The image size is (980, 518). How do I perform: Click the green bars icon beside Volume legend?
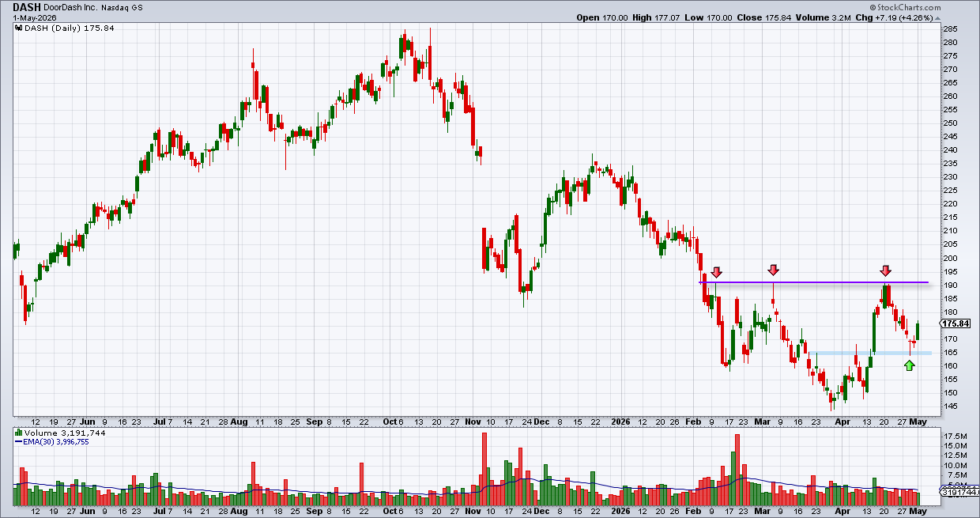[x=18, y=433]
